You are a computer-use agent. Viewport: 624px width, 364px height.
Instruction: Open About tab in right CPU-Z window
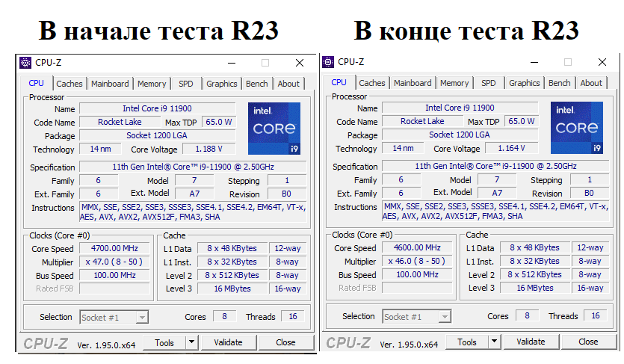coord(591,83)
